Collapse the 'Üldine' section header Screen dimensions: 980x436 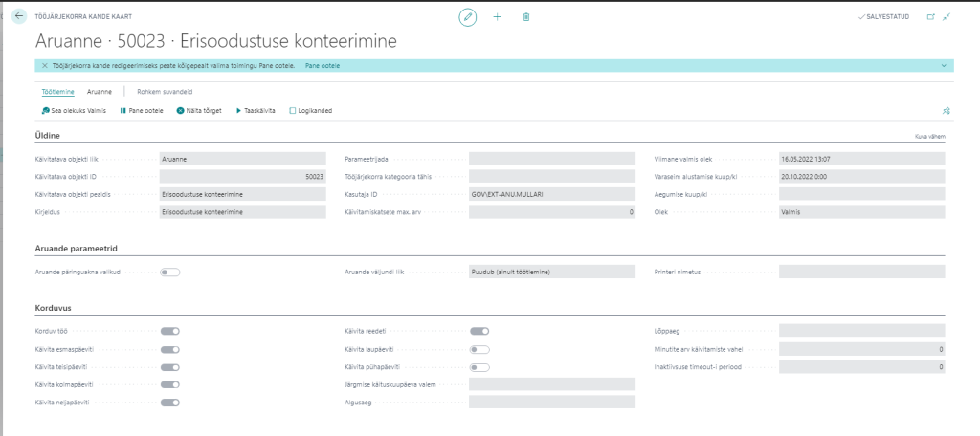point(47,136)
